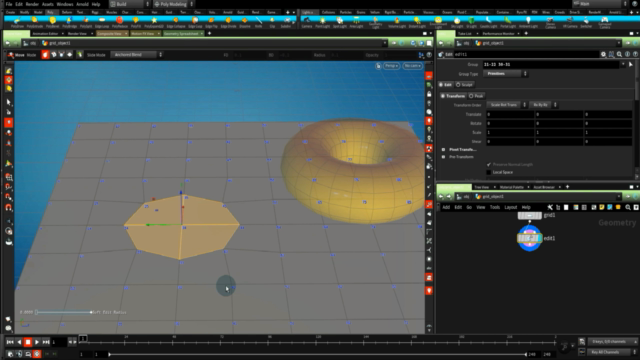Add a VR Camera from the shelf

tap(570, 22)
